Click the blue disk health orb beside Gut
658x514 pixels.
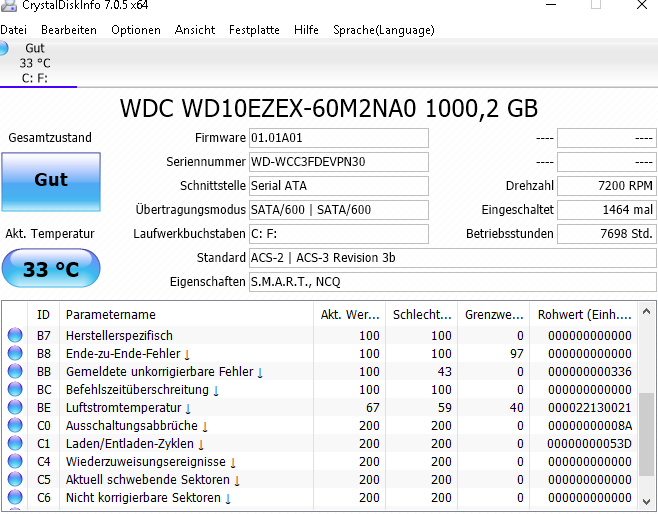tap(3, 48)
